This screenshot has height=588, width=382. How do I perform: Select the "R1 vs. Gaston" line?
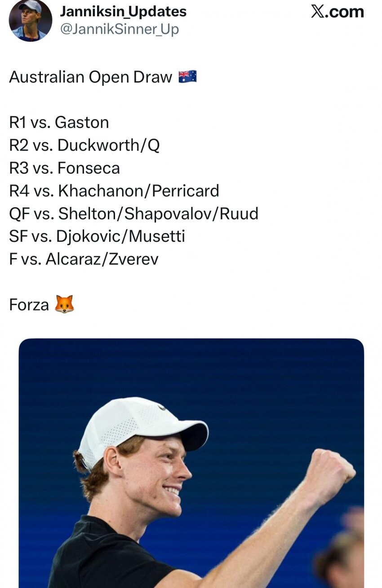[x=59, y=123]
